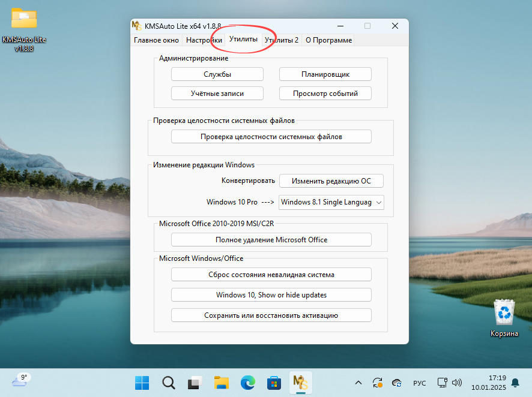Image resolution: width=532 pixels, height=397 pixels.
Task: Launch File Explorer from the taskbar
Action: tap(220, 383)
